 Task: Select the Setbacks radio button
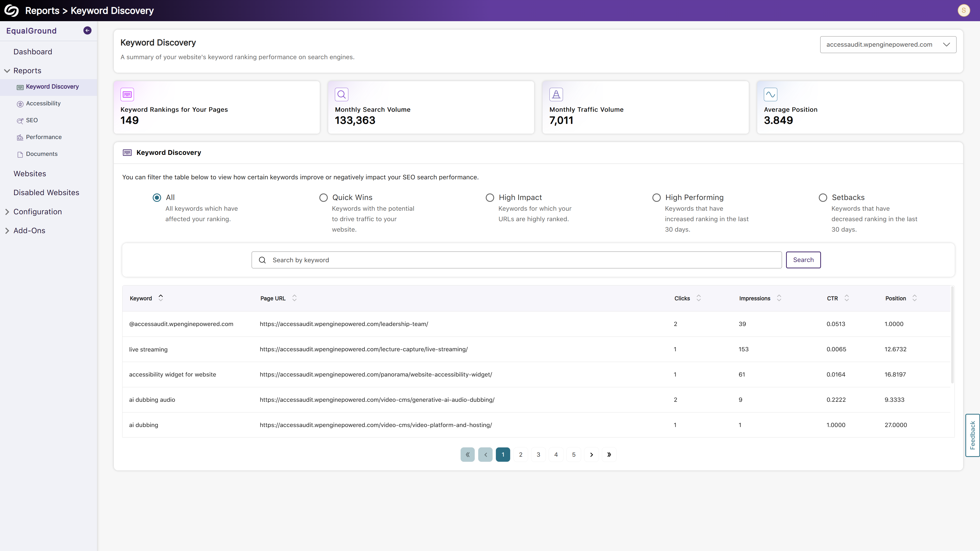(x=823, y=198)
